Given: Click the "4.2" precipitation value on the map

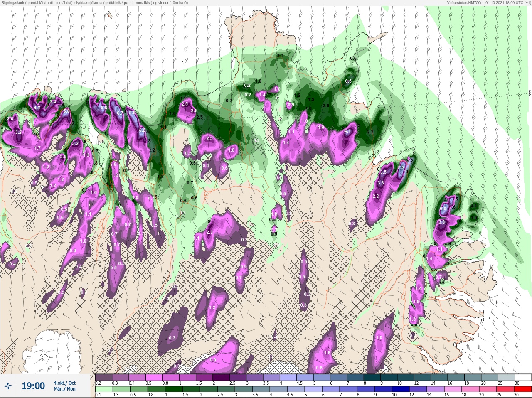Looking at the screenshot, I should 37,108.
